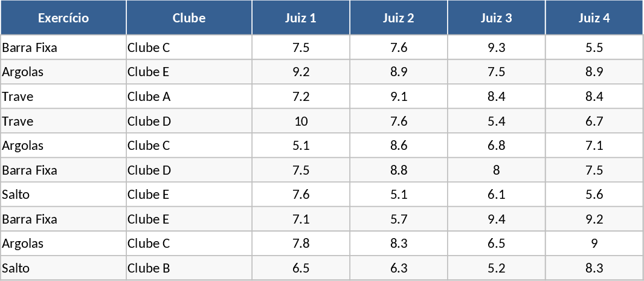Click the Clube A cell
Image resolution: width=644 pixels, height=281 pixels.
[x=149, y=97]
